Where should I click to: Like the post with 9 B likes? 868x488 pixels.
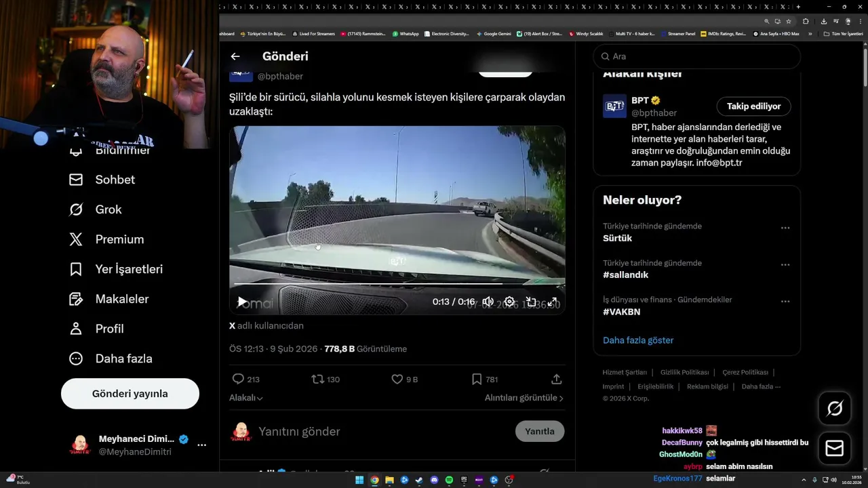405,379
